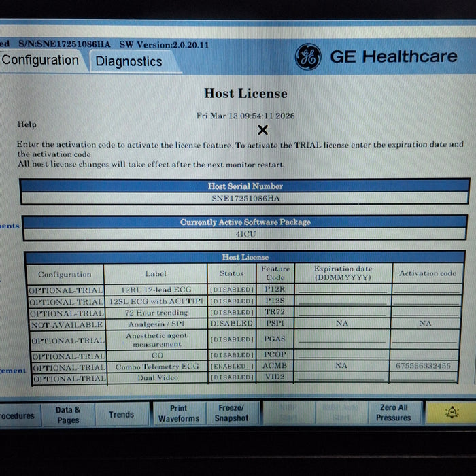Click the SW Version:2.0.20.11 text
The image size is (476, 476).
pos(164,45)
